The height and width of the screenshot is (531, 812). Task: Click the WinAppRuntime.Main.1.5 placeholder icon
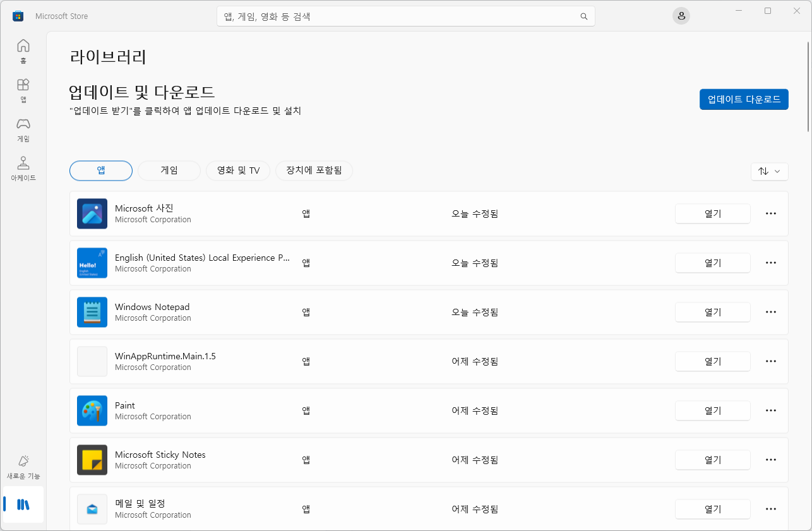pos(92,361)
